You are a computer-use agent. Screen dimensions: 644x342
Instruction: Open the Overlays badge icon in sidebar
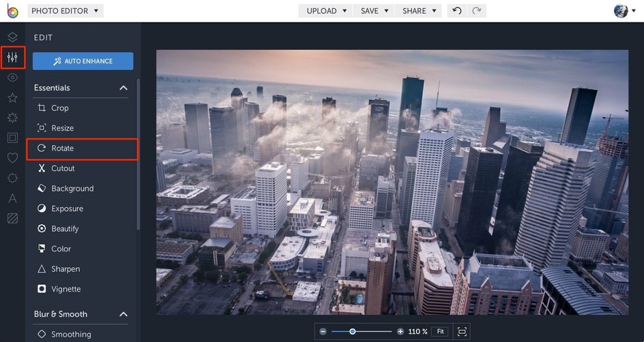(x=12, y=178)
